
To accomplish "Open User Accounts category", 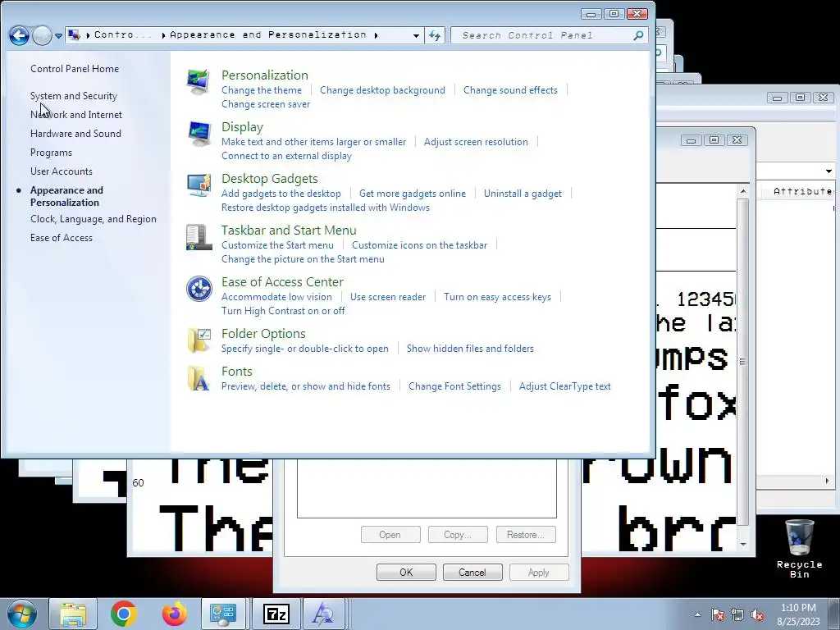I will point(61,171).
